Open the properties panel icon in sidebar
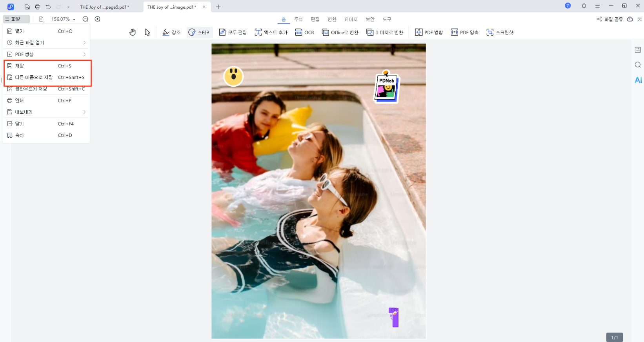Viewport: 644px width, 342px height. [x=638, y=50]
